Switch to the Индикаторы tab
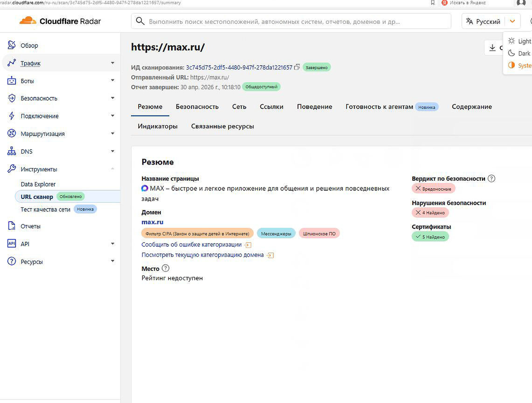The image size is (532, 403). click(x=157, y=126)
